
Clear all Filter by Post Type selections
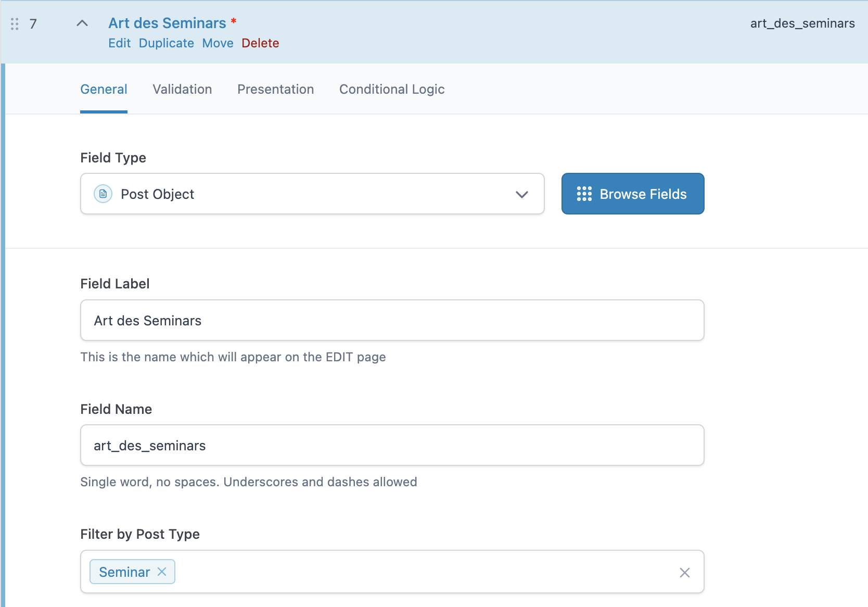(685, 573)
